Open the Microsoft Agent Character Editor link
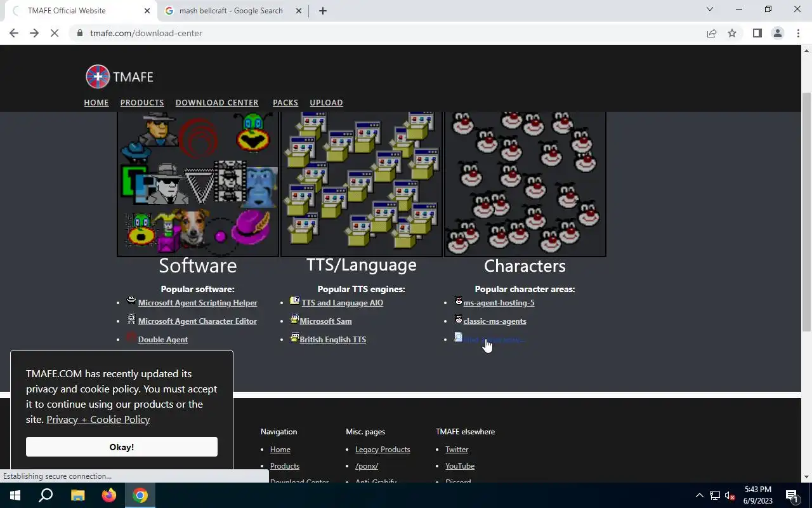 [x=197, y=321]
